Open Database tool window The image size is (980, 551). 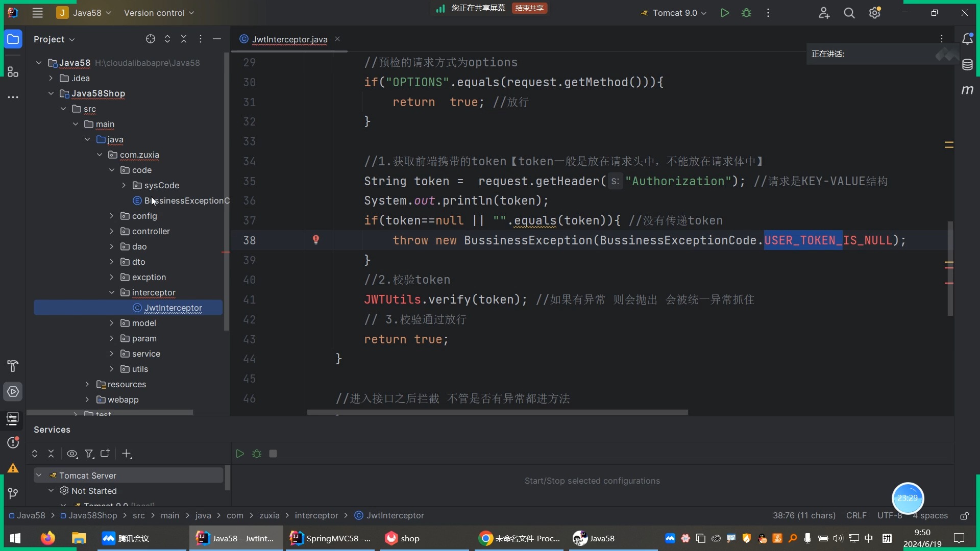967,65
